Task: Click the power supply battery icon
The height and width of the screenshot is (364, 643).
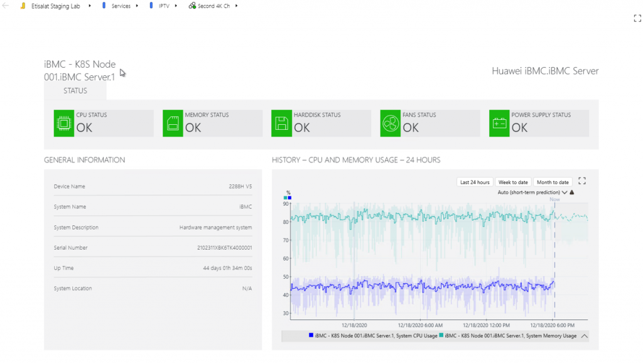Action: tap(499, 123)
